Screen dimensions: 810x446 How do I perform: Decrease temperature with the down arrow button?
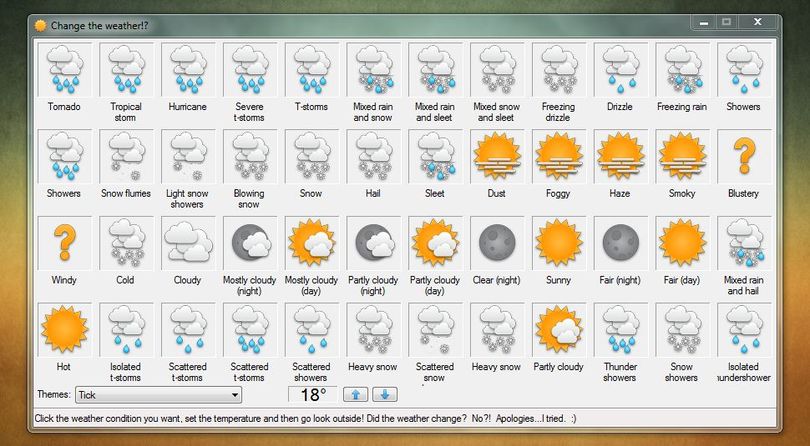point(385,395)
